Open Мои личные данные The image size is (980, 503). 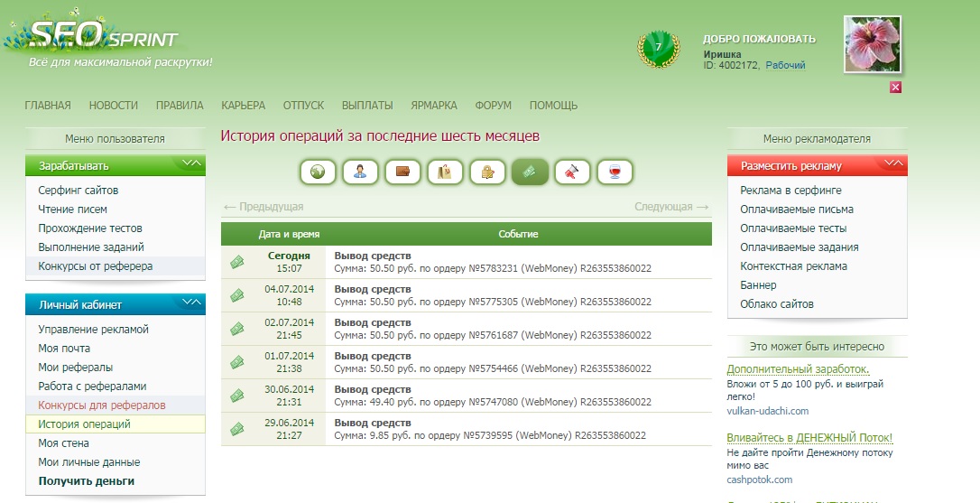click(88, 461)
